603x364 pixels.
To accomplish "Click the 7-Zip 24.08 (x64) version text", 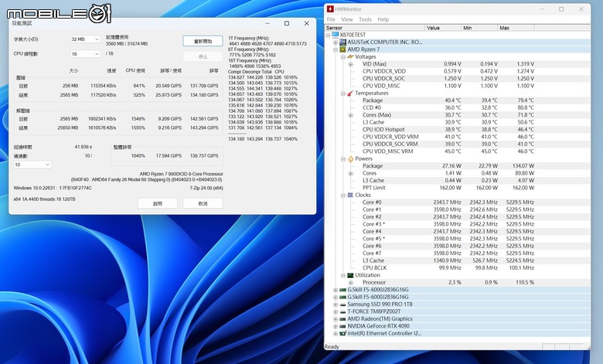I will pyautogui.click(x=206, y=189).
